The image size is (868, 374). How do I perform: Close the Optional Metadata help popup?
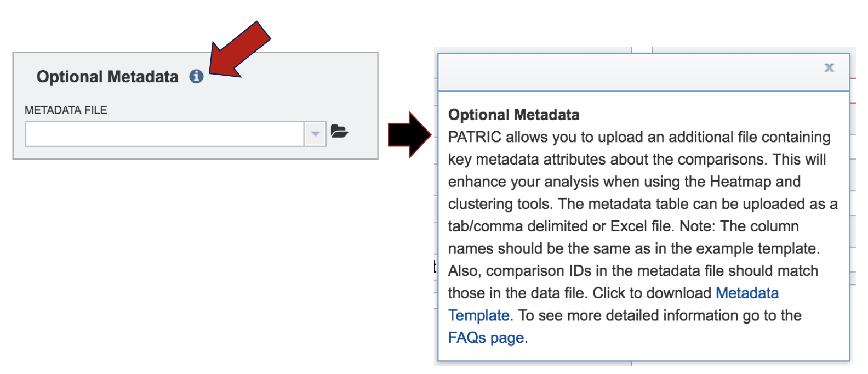pos(829,67)
